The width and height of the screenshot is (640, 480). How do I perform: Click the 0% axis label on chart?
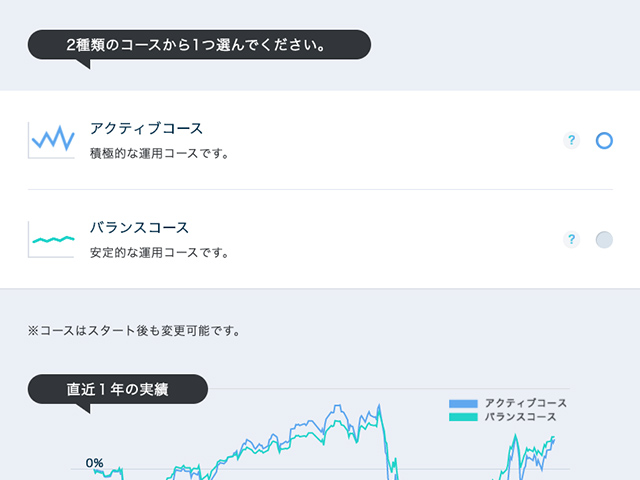(x=94, y=463)
